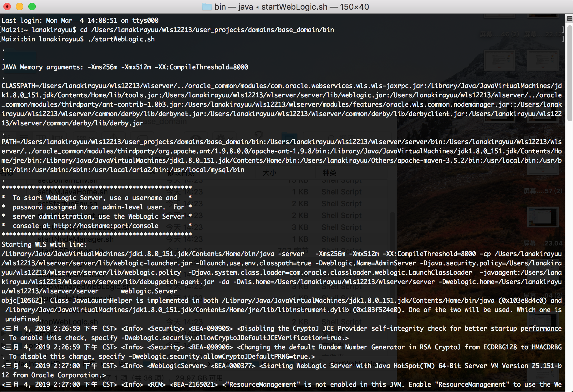Click '-Dweblogic.security.allowCryptoJDefaultPRNG=true.>' text
Image resolution: width=573 pixels, height=392 pixels.
[x=222, y=357]
